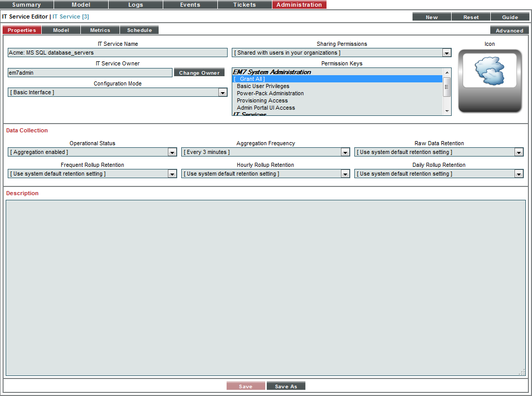The width and height of the screenshot is (532, 396).
Task: Open the Operational Status dropdown
Action: pyautogui.click(x=172, y=152)
